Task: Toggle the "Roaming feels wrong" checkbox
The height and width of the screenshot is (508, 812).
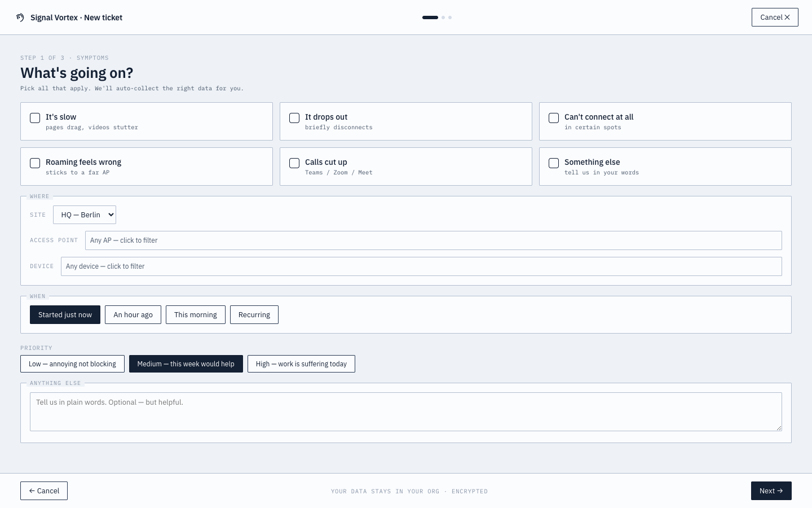Action: pos(35,163)
